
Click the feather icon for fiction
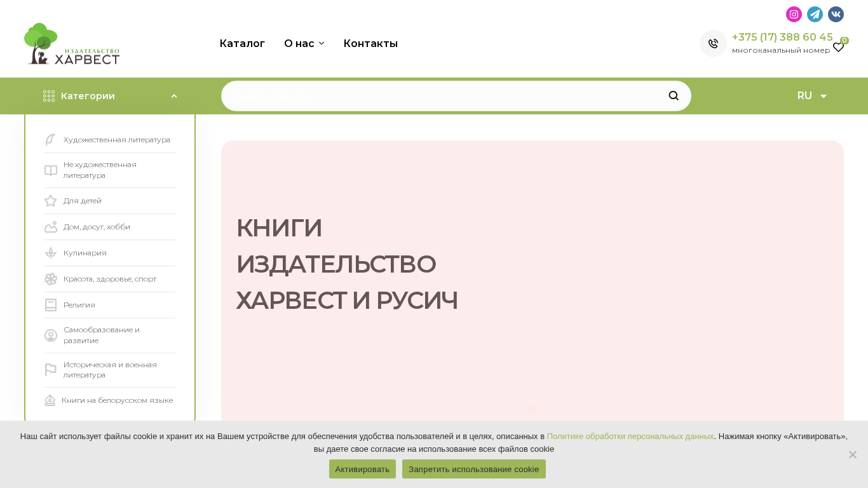[x=51, y=140]
